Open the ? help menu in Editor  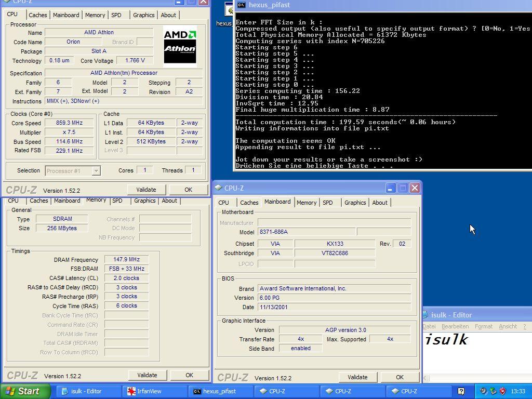pos(525,326)
